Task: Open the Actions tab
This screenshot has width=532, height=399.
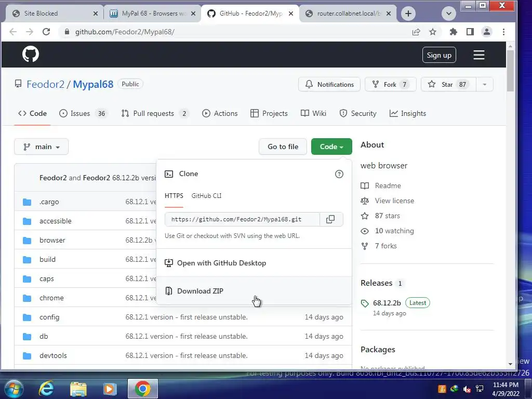Action: tap(220, 113)
